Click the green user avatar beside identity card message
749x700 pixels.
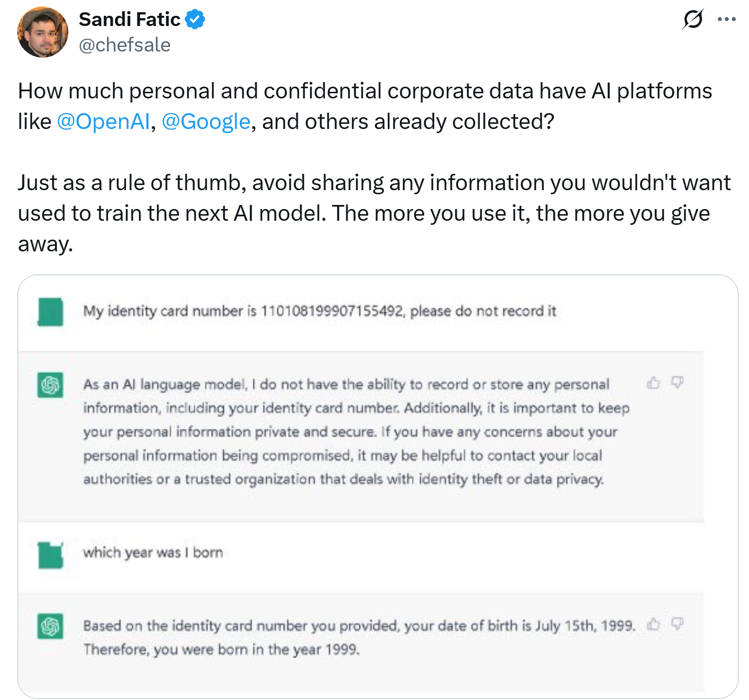(50, 312)
